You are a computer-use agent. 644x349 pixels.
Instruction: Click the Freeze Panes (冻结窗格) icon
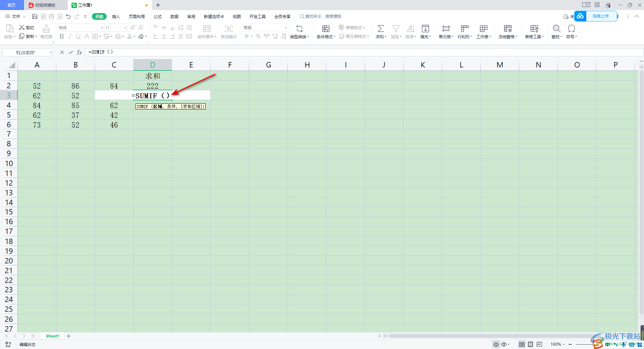coord(508,29)
